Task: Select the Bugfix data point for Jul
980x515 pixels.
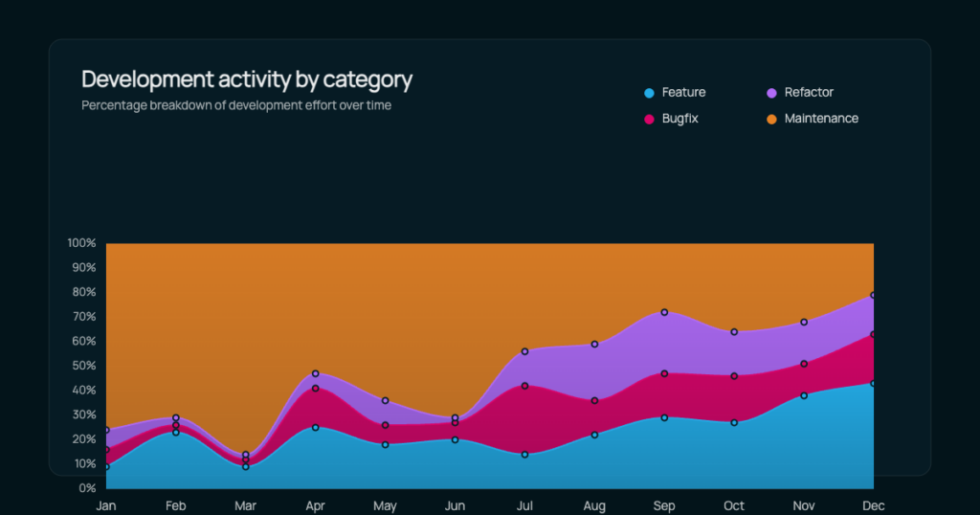Action: [x=525, y=386]
